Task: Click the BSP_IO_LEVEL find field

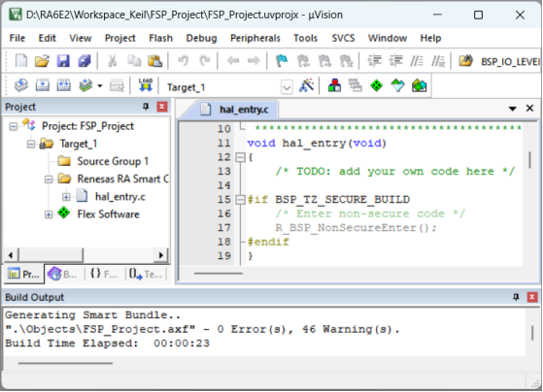Action: click(509, 61)
